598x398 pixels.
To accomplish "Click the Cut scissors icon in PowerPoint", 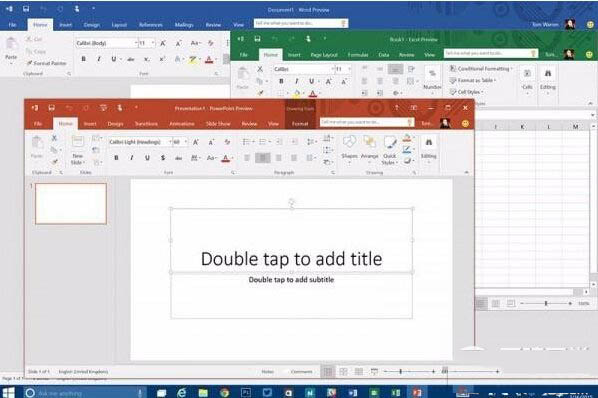I will tap(54, 138).
